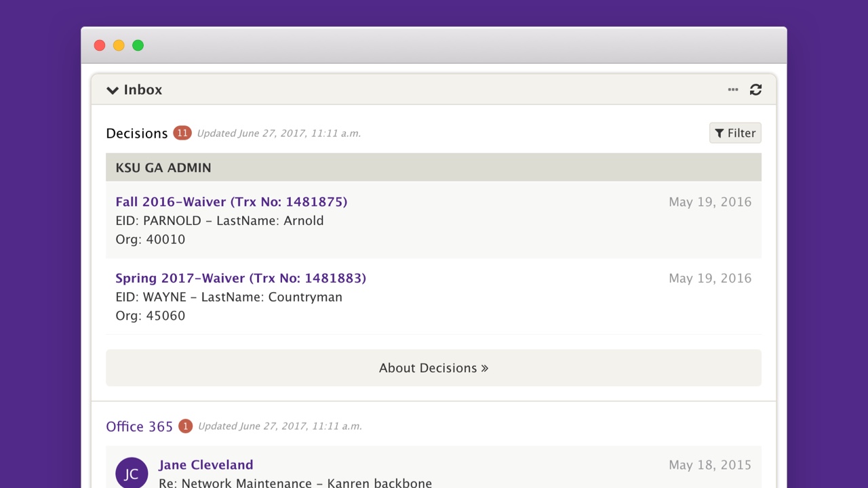This screenshot has height=488, width=868.
Task: Click the Updated June 27 timestamp text
Action: point(279,133)
